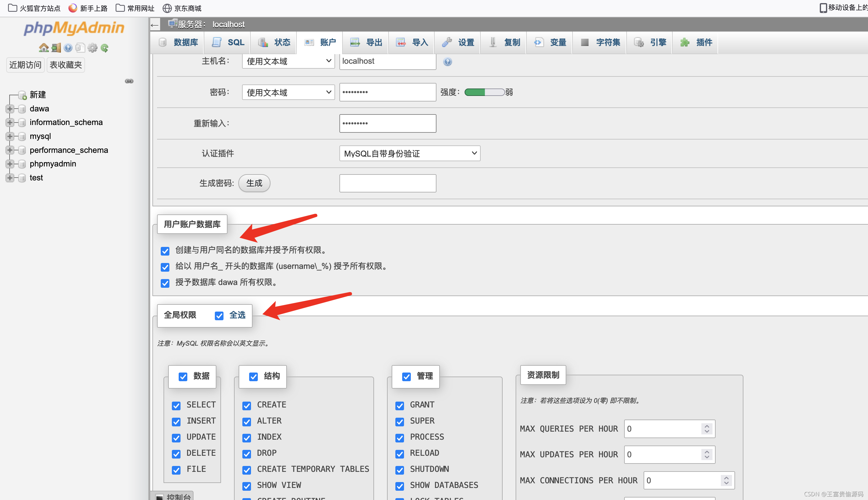
Task: Open the 密码 type dropdown
Action: tap(288, 93)
